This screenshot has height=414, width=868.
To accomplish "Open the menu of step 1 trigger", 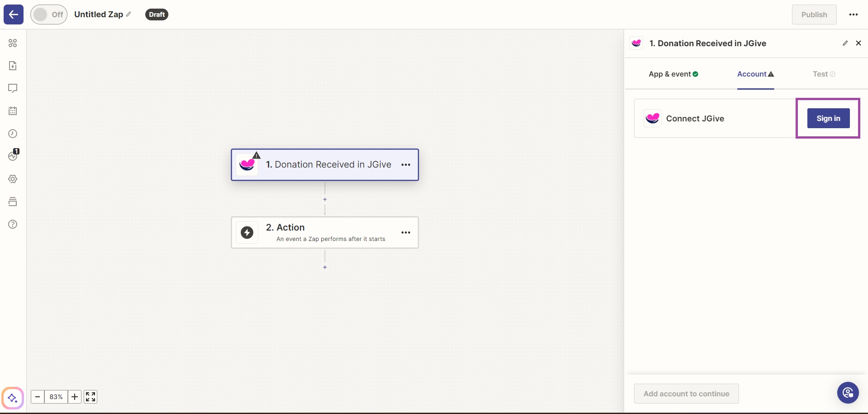I will pyautogui.click(x=406, y=165).
